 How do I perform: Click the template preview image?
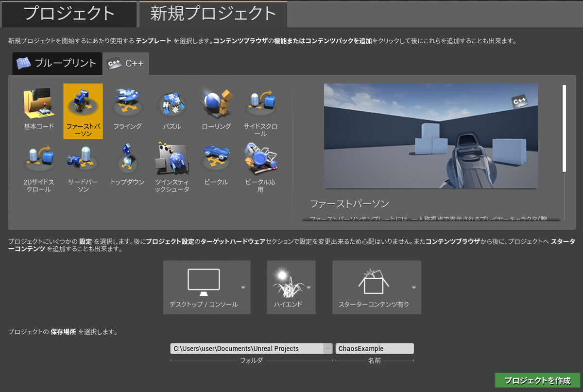click(431, 136)
